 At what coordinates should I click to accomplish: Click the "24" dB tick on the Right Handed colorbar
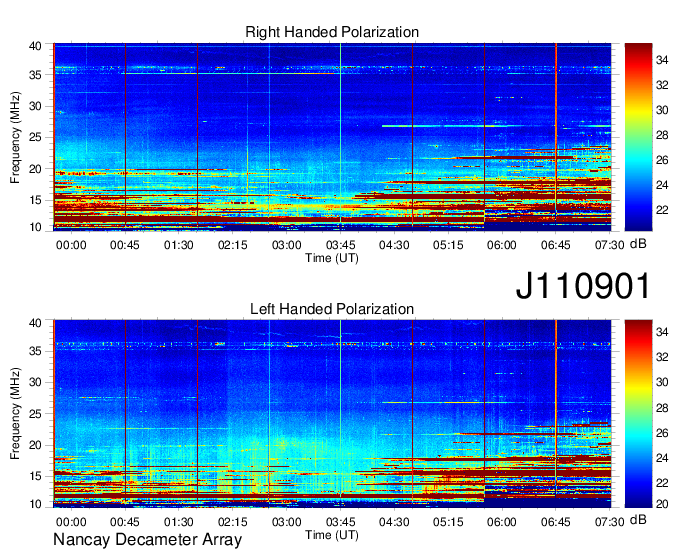coord(662,186)
